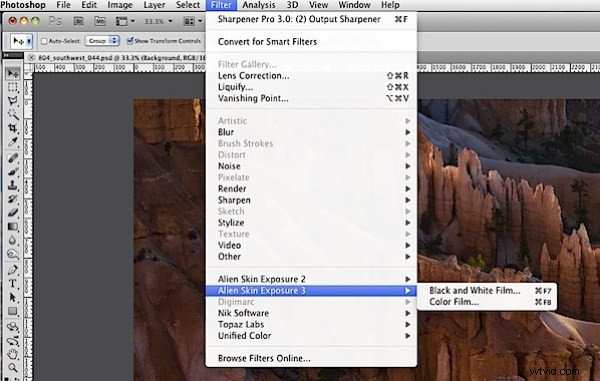Enable the Auto-Select checkbox
Viewport: 600px width, 381px height.
(44, 41)
